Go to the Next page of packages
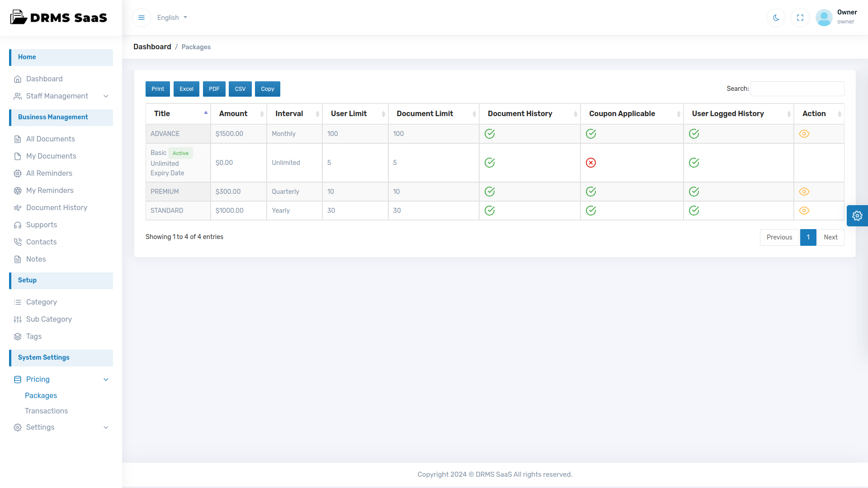The width and height of the screenshot is (868, 488). 831,237
